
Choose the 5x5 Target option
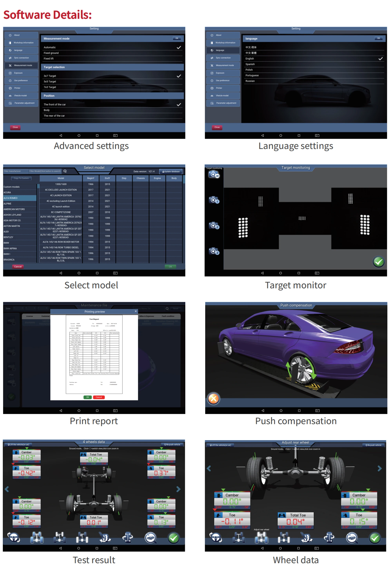pos(50,82)
